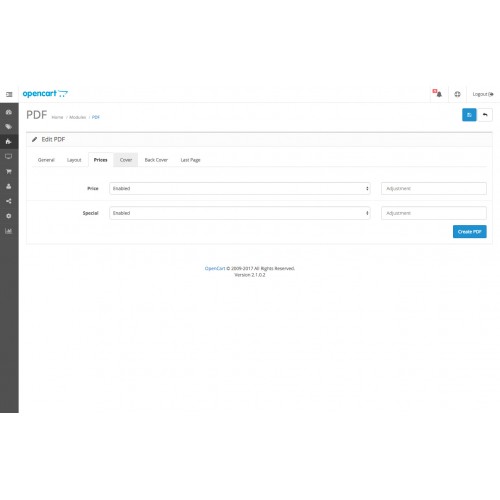This screenshot has height=500, width=500.
Task: Expand the Special status dropdown
Action: pos(240,213)
